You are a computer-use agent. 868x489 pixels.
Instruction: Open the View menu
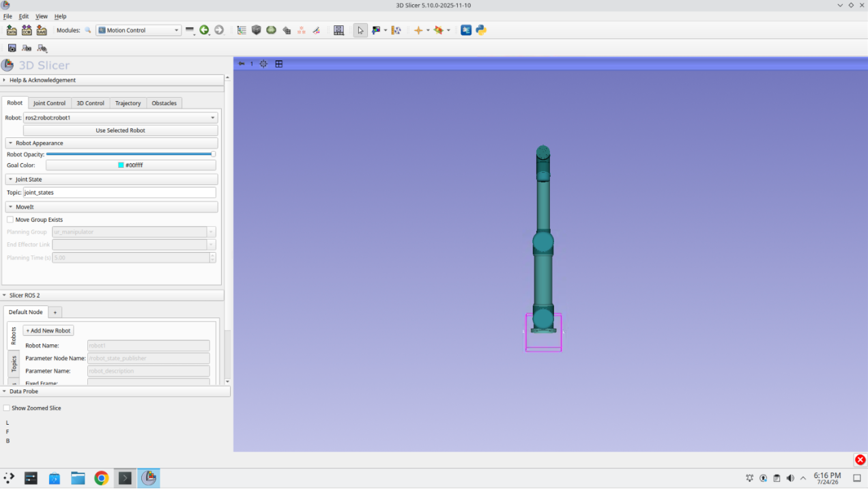42,16
